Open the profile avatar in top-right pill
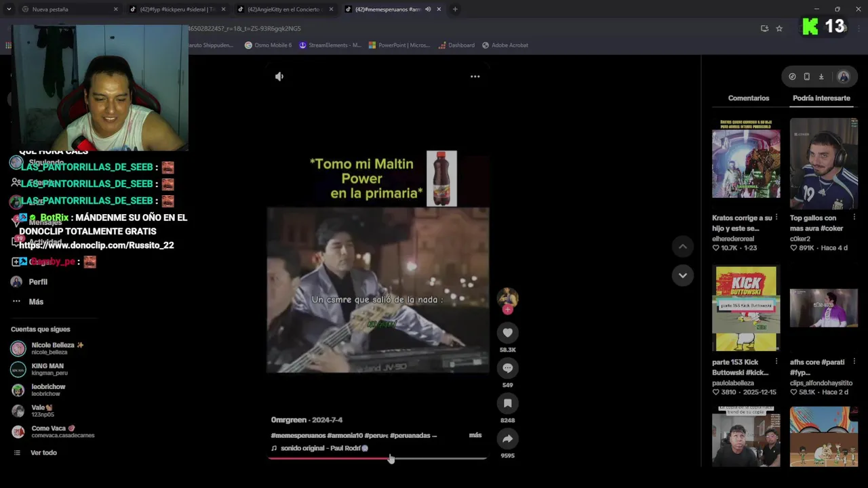Screen dimensions: 868x488 pyautogui.click(x=844, y=77)
